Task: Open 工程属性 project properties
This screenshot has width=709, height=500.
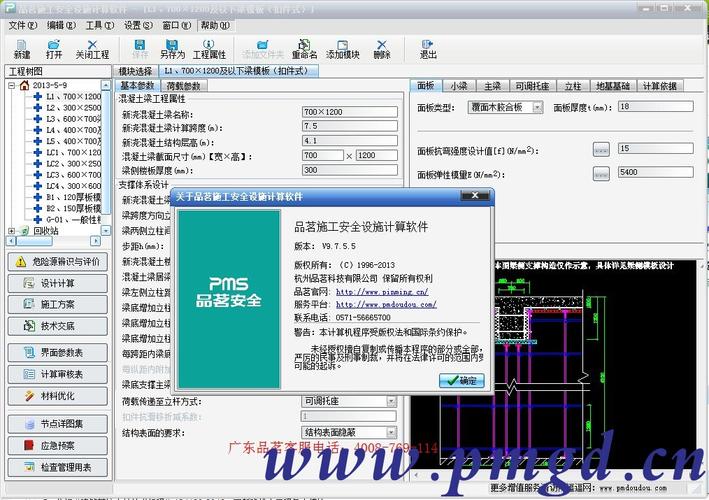Action: coord(209,49)
